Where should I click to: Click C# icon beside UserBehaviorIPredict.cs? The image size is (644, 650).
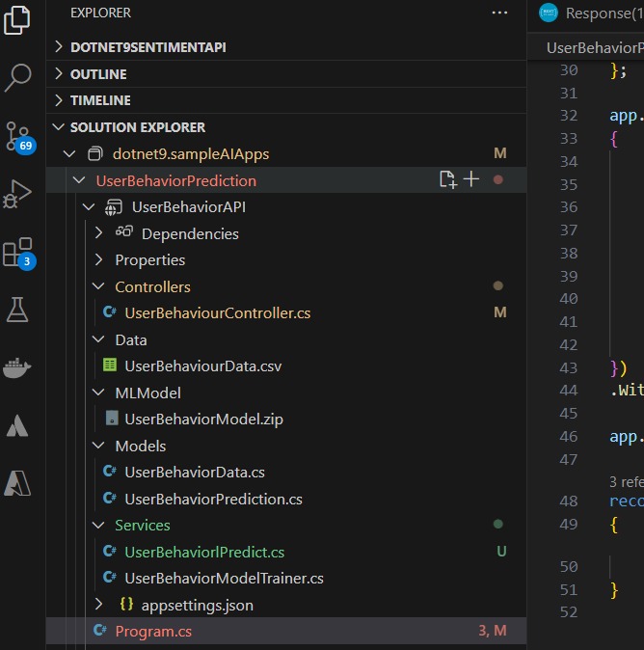(x=109, y=551)
